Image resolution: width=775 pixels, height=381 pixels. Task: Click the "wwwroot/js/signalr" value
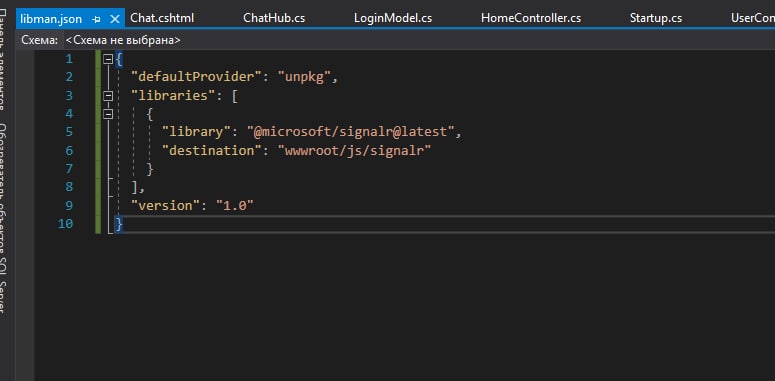click(x=354, y=150)
